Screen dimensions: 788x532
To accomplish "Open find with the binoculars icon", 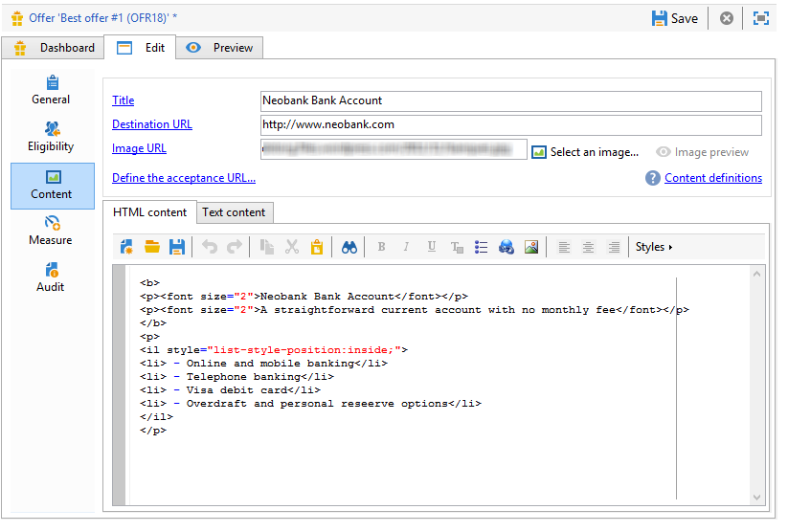I will pos(349,247).
